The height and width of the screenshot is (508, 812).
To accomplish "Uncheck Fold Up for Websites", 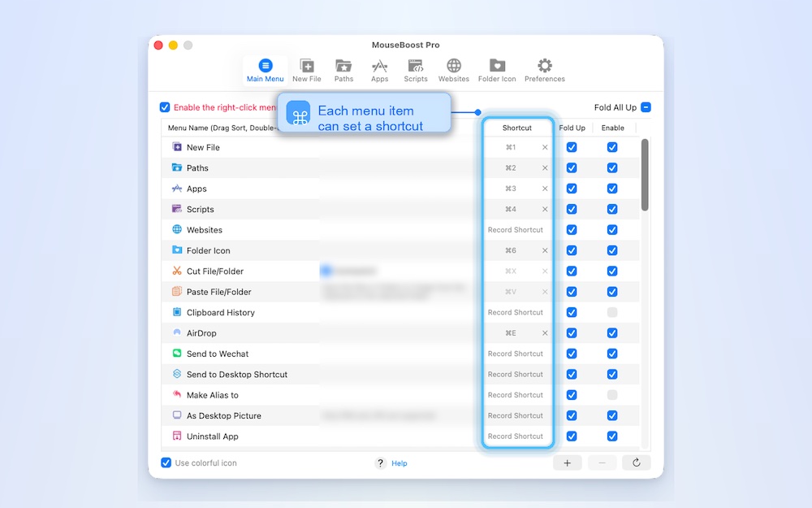I will [572, 230].
